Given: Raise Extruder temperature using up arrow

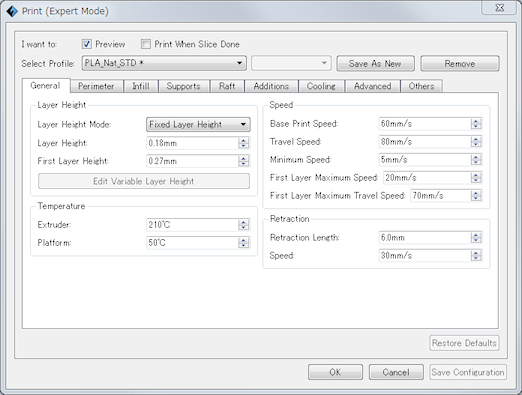Looking at the screenshot, I should click(x=244, y=222).
